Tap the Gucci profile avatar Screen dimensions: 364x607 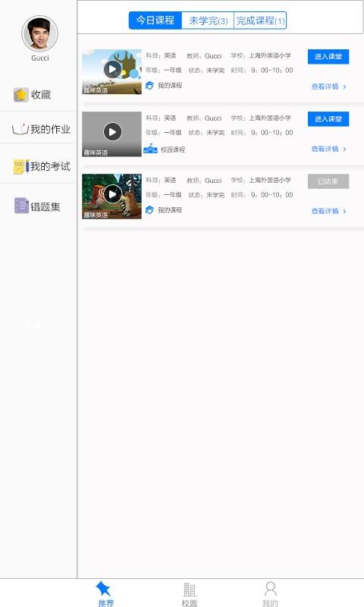click(39, 33)
